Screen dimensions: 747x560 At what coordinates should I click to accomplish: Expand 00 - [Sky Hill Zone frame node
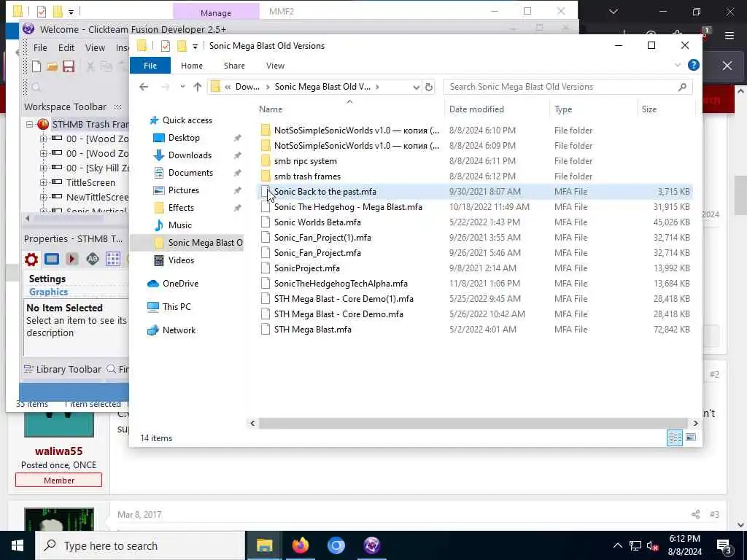[x=43, y=168]
